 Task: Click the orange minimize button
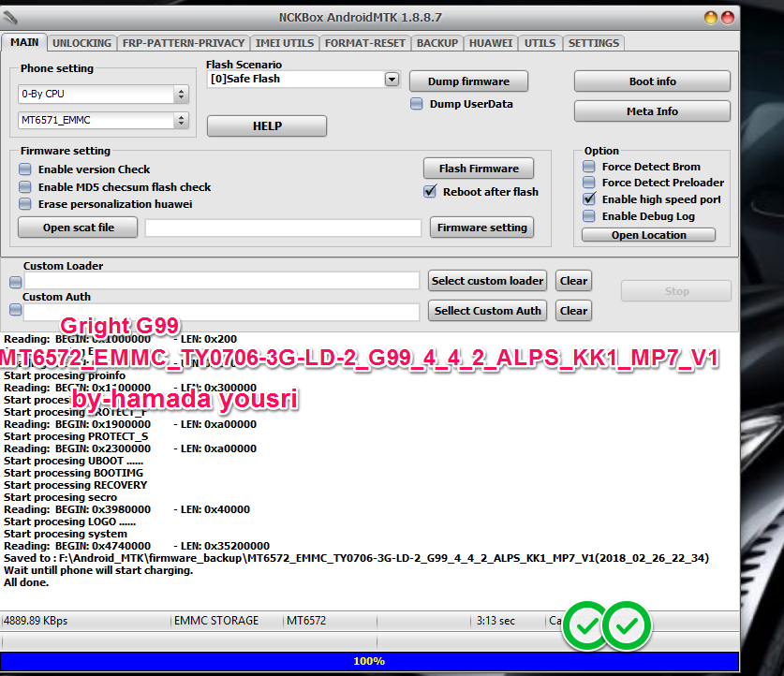click(711, 18)
